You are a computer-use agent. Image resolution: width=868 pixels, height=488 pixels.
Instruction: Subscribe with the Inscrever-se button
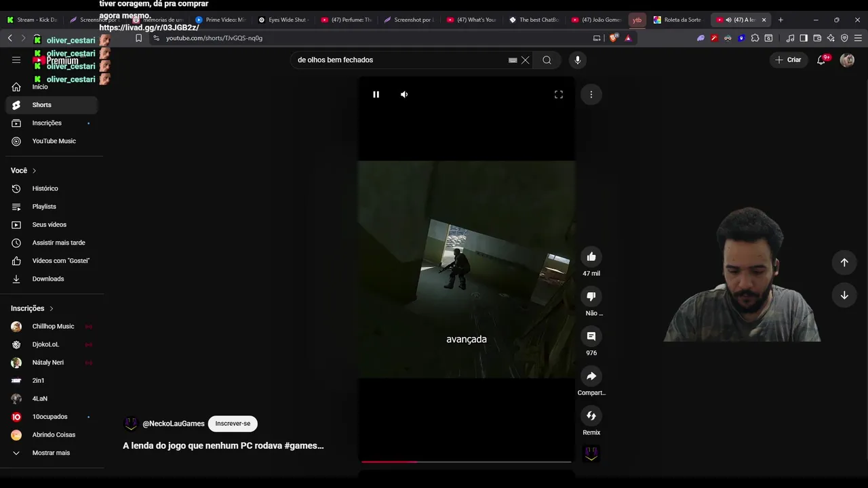point(233,424)
